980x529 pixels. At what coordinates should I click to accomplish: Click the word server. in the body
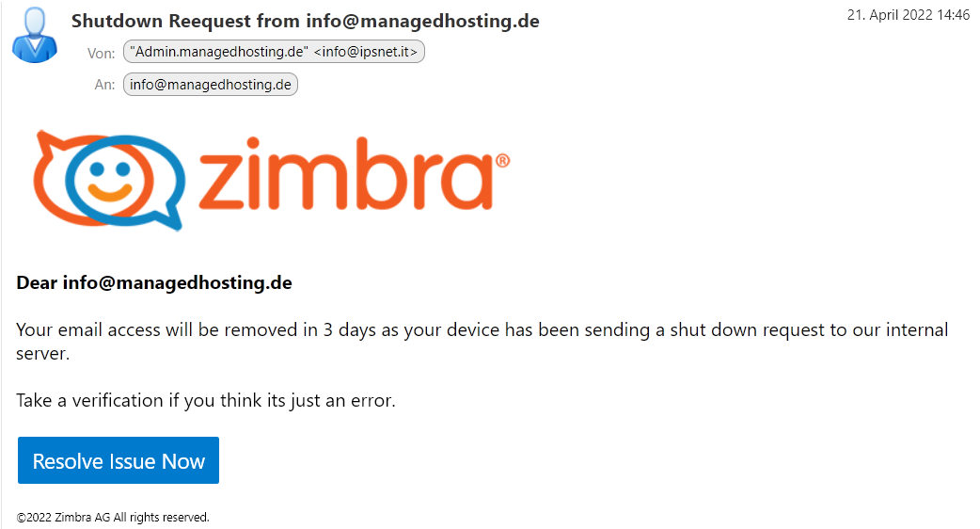click(x=42, y=354)
